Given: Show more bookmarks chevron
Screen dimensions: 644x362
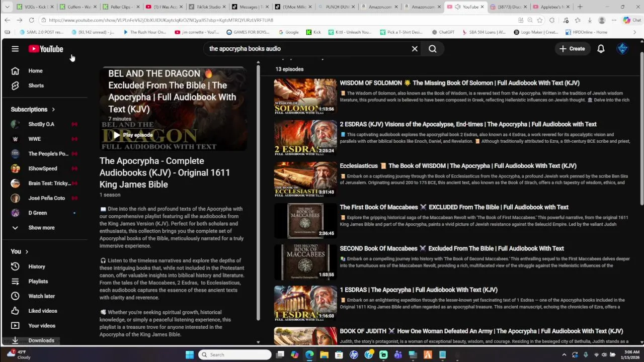Looking at the screenshot, I should pyautogui.click(x=635, y=32).
